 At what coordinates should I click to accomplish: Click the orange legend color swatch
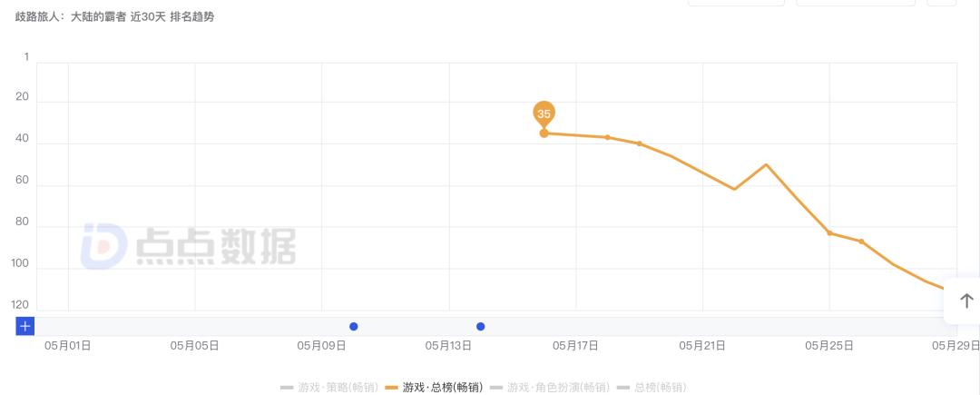coord(392,388)
